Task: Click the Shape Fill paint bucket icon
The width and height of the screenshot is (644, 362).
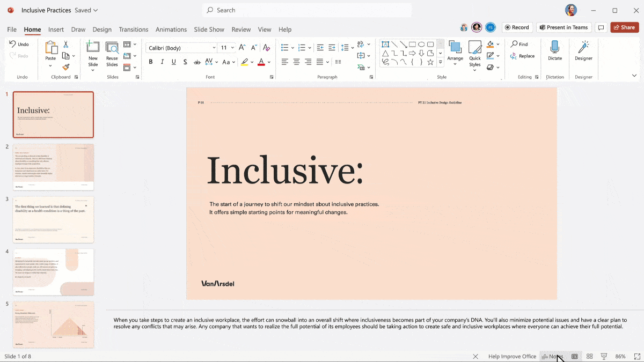Action: [489, 44]
